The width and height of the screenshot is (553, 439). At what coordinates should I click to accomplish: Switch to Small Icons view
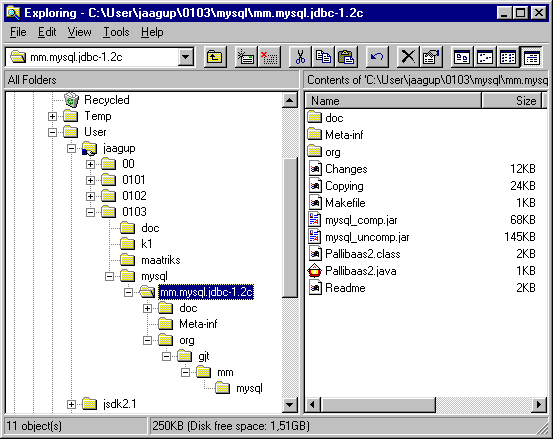(x=485, y=57)
